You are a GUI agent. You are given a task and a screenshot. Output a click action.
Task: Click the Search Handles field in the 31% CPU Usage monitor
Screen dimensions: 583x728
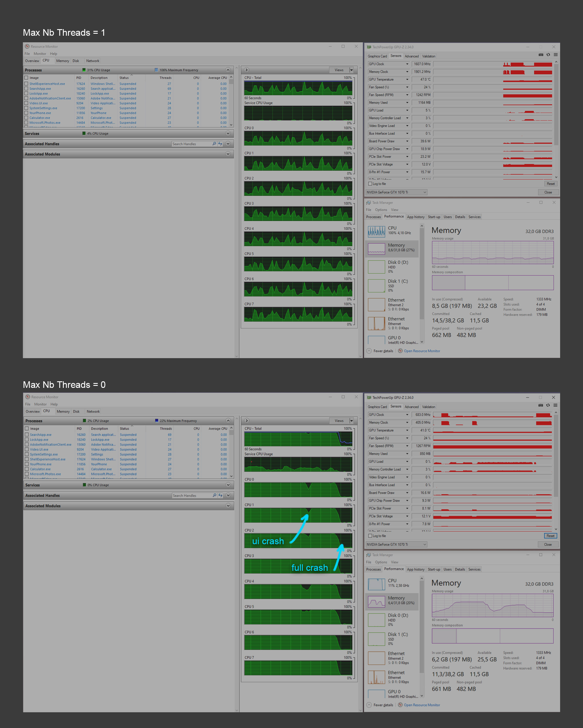(x=192, y=144)
